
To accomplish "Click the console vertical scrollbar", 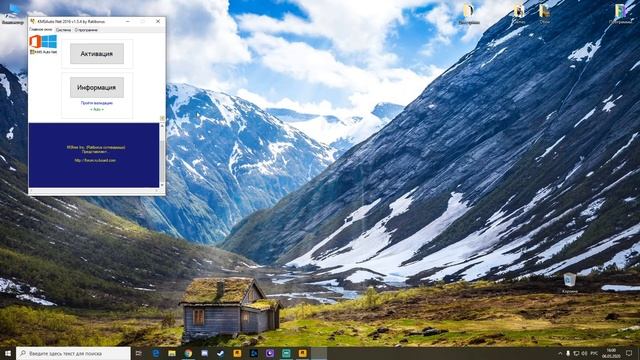I will point(162,155).
